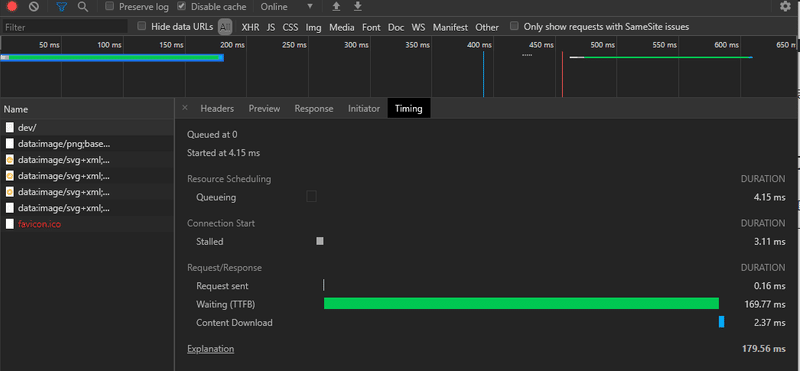Filter requests by JS
Viewport: 800px width, 371px height.
[x=271, y=27]
